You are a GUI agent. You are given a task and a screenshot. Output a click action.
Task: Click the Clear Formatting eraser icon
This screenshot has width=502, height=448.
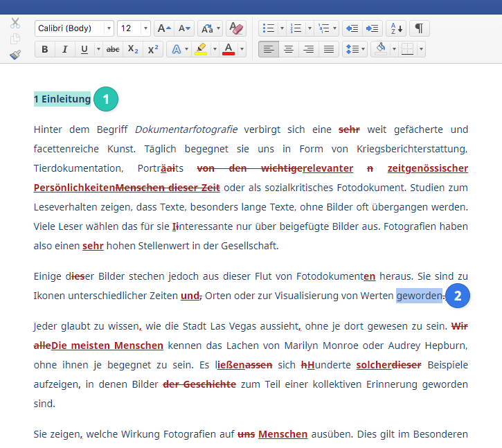pyautogui.click(x=236, y=28)
